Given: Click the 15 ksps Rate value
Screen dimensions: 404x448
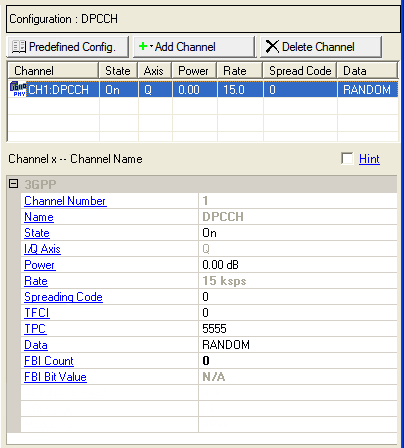Looking at the screenshot, I should click(298, 281).
